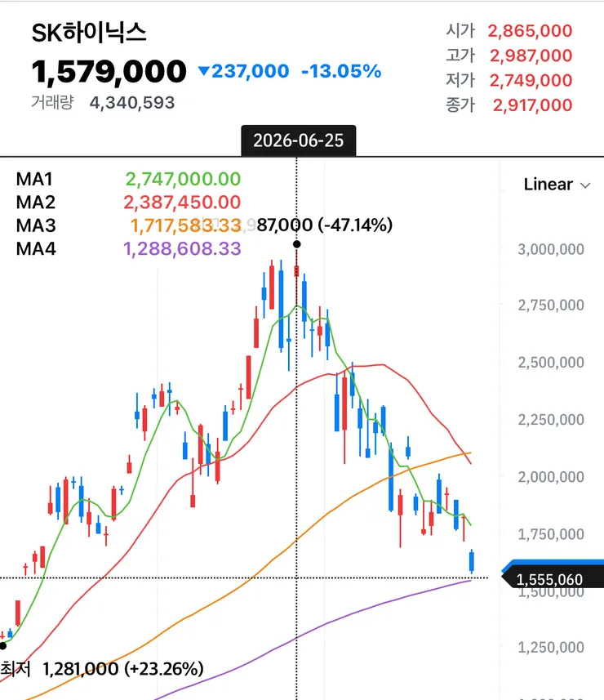Select the current price 1,579,000
Viewport: 604px width, 700px height.
coord(109,71)
